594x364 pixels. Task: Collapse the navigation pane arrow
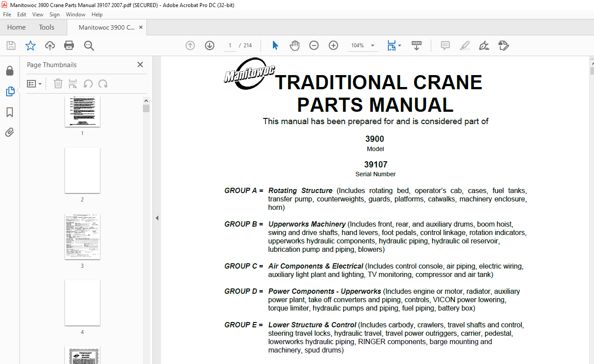[157, 218]
